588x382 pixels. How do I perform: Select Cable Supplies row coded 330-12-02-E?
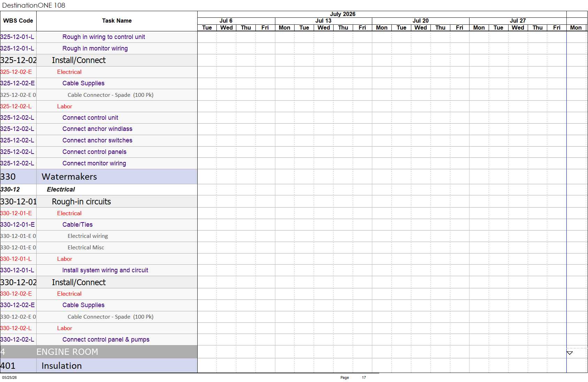click(99, 305)
